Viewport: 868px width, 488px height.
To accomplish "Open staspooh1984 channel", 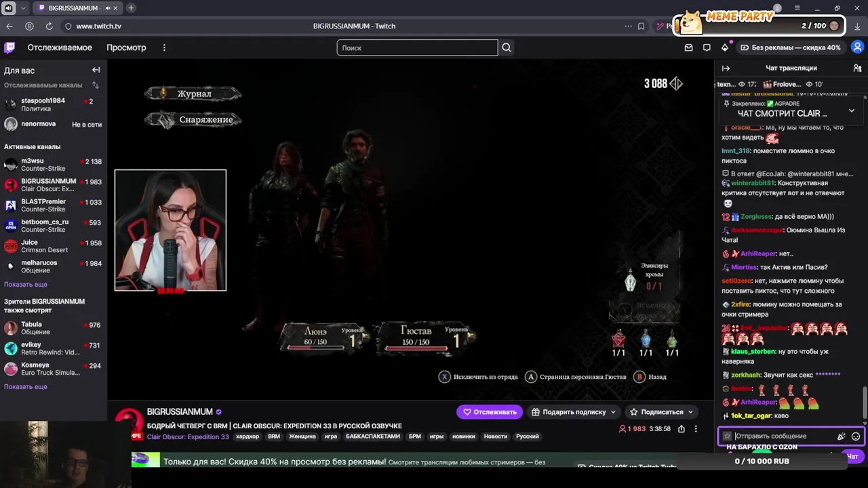I will (53, 104).
